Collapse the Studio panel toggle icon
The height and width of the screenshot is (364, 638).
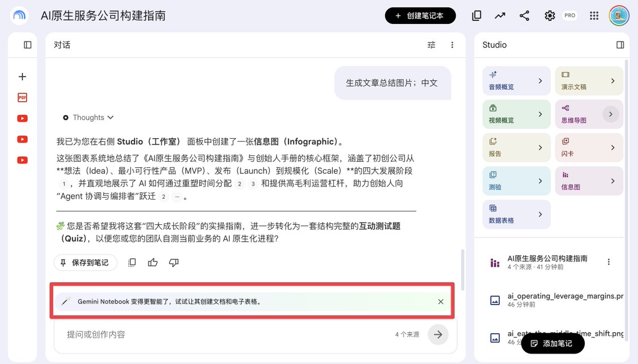point(620,45)
